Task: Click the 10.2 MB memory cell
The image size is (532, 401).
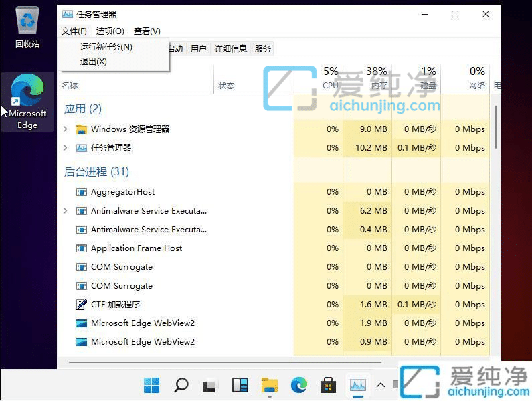Action: tap(367, 148)
